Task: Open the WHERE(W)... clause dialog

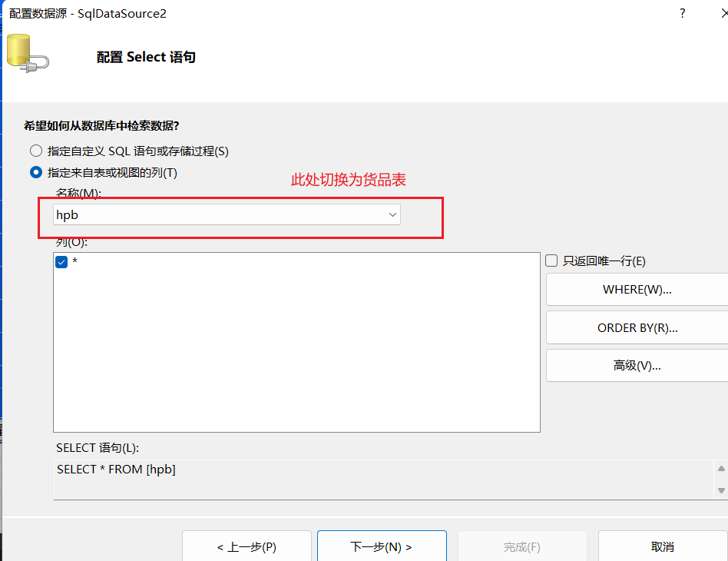Action: click(x=637, y=290)
